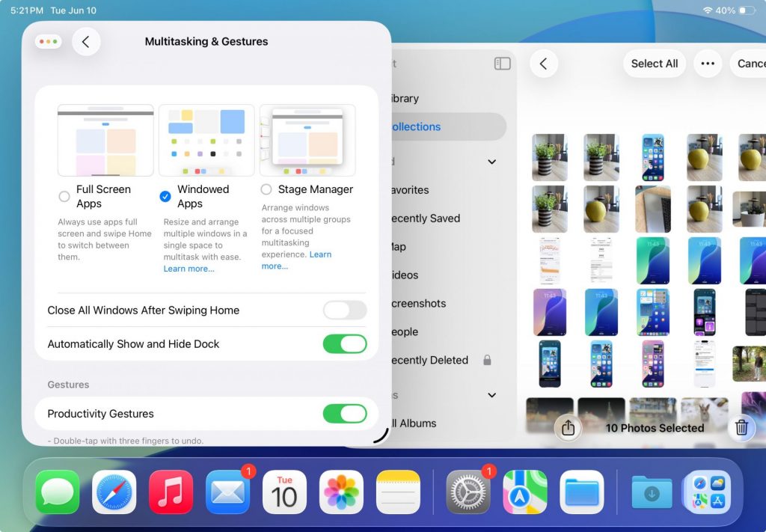Screen dimensions: 766x532
Task: Toggle the Photos sidebar visibility icon
Action: tap(501, 64)
